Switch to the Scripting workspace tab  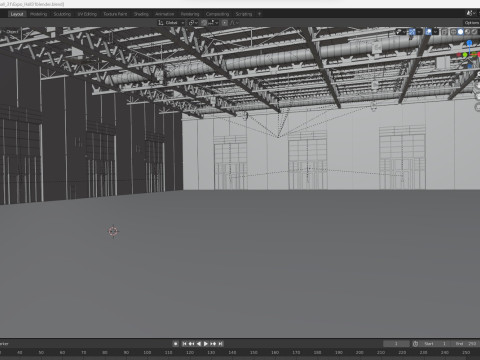[x=244, y=14]
